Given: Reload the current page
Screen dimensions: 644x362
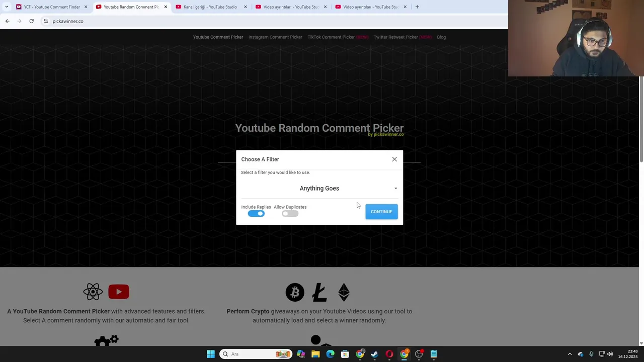Looking at the screenshot, I should (31, 21).
